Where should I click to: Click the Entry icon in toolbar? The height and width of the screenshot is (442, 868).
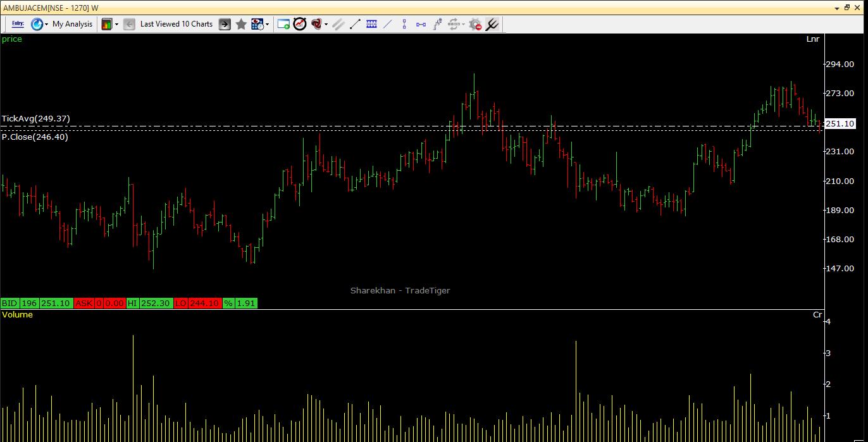click(18, 24)
